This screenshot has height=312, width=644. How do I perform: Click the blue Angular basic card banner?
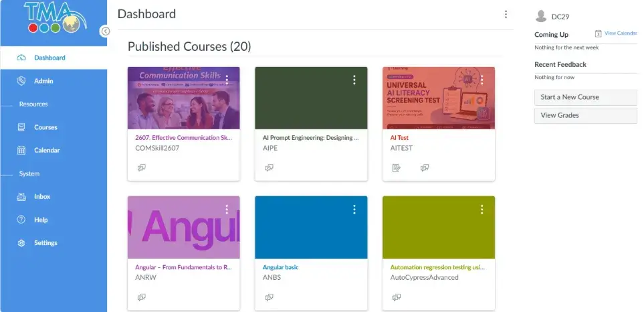pos(311,228)
